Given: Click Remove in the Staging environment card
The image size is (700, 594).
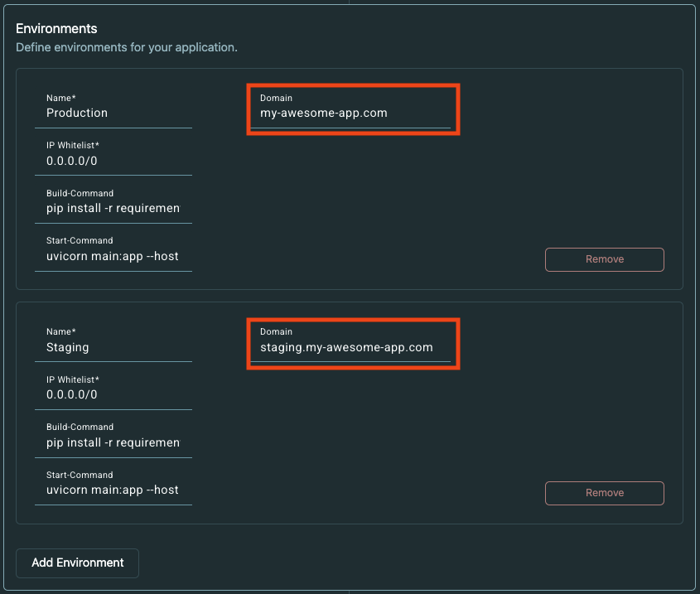Looking at the screenshot, I should (x=604, y=493).
